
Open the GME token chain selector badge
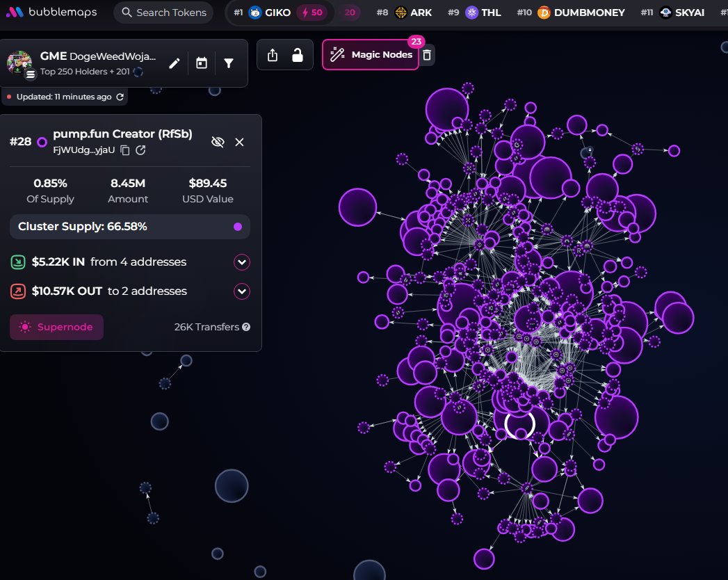[x=31, y=74]
